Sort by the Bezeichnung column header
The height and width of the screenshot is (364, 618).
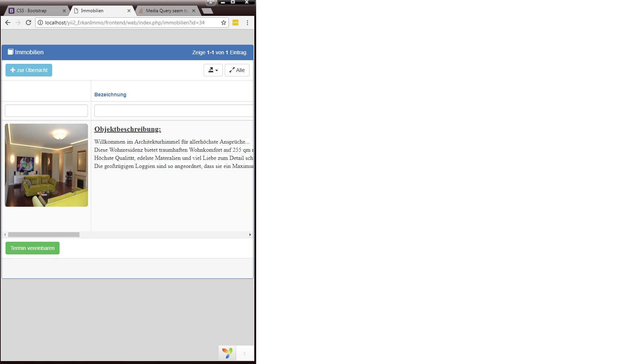coord(110,95)
